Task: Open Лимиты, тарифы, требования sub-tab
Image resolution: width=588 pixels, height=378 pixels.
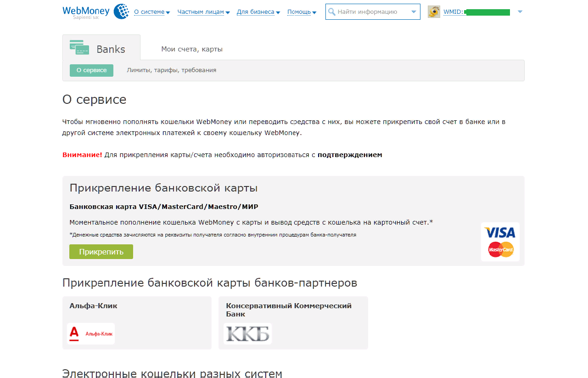Action: pyautogui.click(x=171, y=70)
